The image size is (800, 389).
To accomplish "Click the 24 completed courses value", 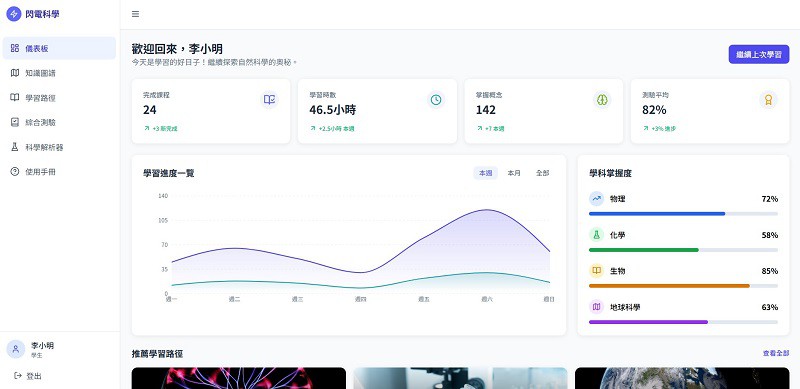I will (149, 110).
